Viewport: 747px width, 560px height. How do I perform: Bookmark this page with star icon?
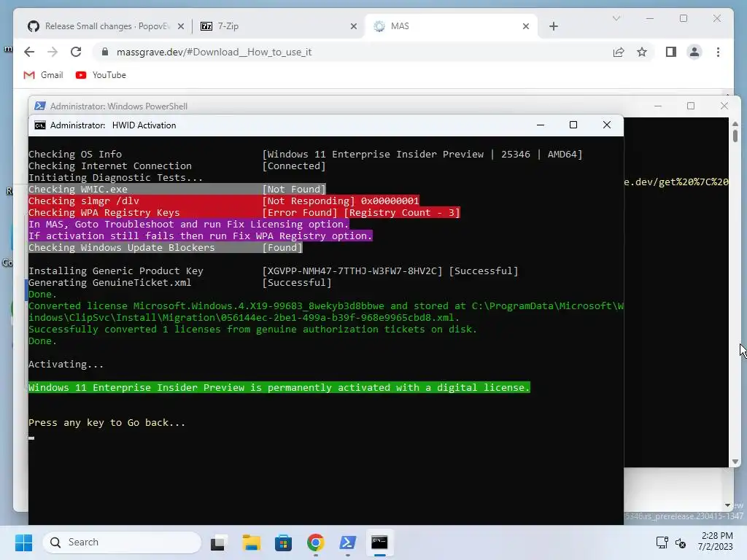point(642,52)
